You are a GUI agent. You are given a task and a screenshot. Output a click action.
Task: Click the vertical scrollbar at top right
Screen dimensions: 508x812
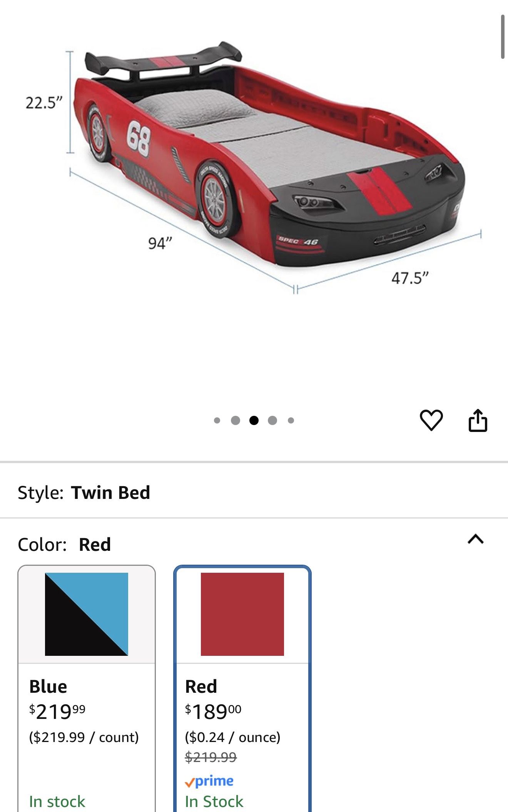pos(503,37)
